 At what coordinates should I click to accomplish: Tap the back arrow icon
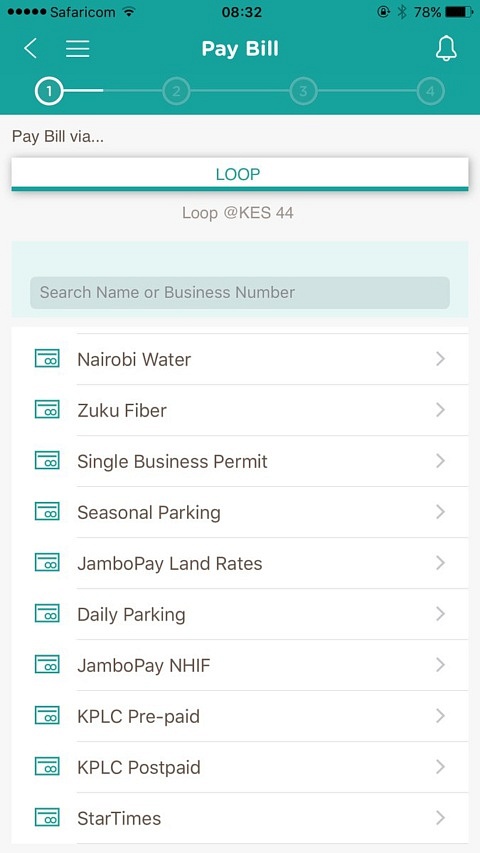[30, 48]
